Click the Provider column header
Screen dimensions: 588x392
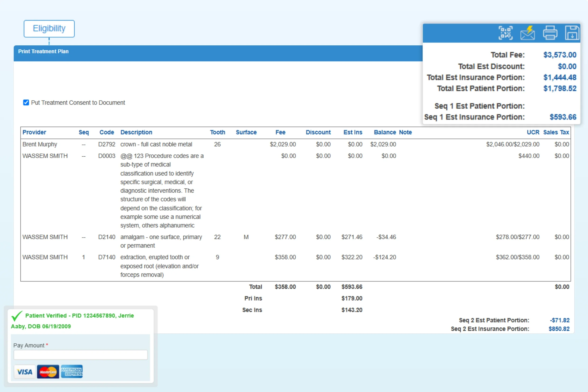(34, 132)
